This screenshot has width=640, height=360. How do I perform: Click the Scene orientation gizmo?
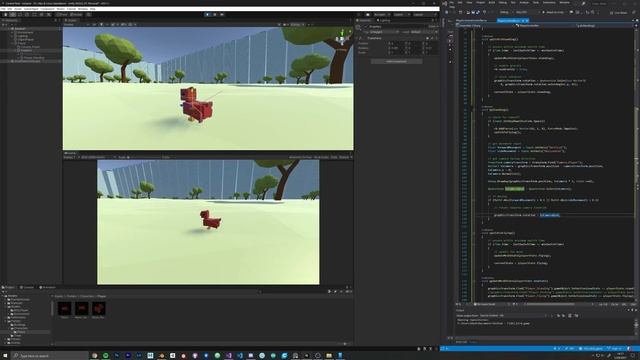click(342, 39)
